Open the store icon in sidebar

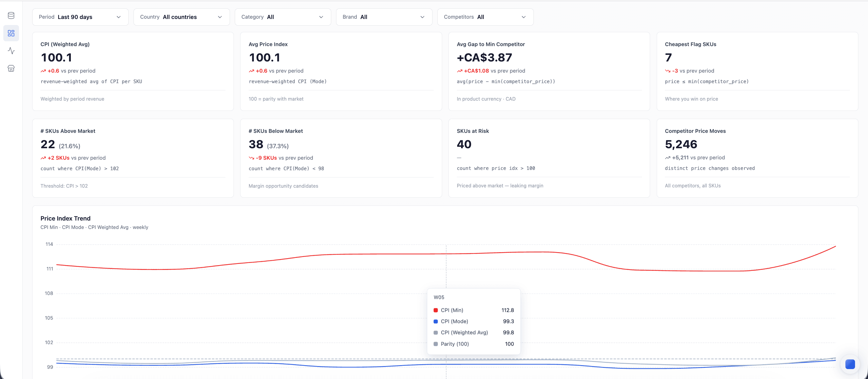11,68
